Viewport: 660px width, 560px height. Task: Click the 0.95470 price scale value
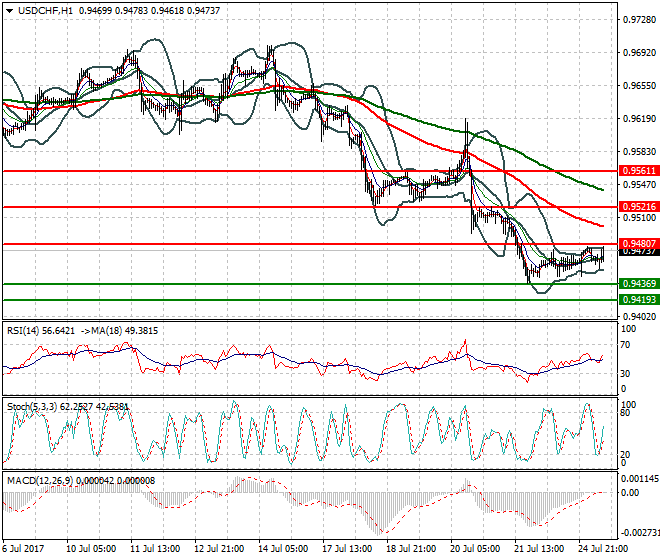(639, 184)
